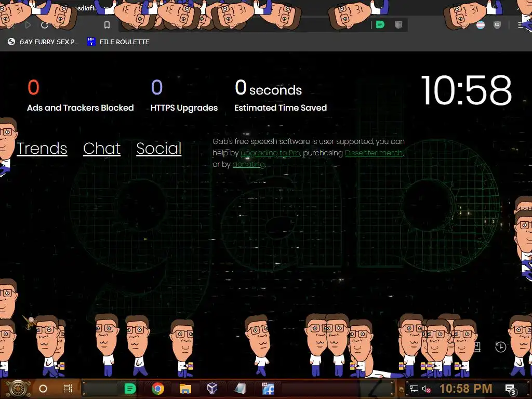Open Cortana circle on the taskbar
The width and height of the screenshot is (532, 399).
pyautogui.click(x=43, y=389)
